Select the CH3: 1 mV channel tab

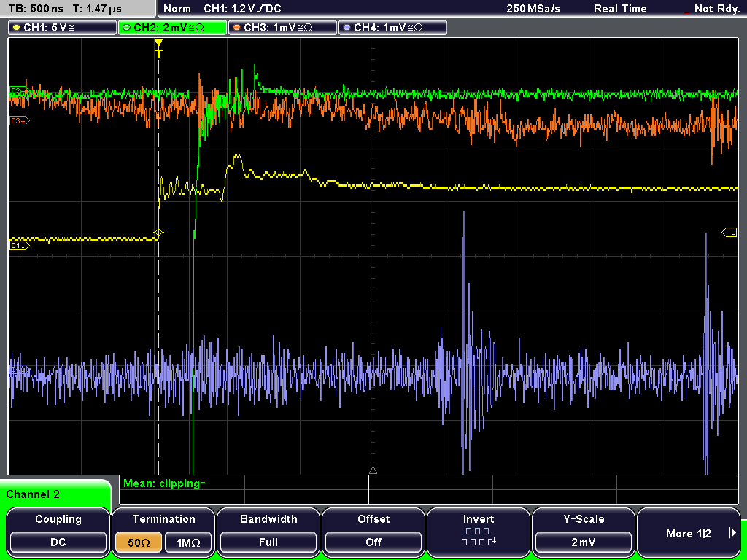click(282, 28)
